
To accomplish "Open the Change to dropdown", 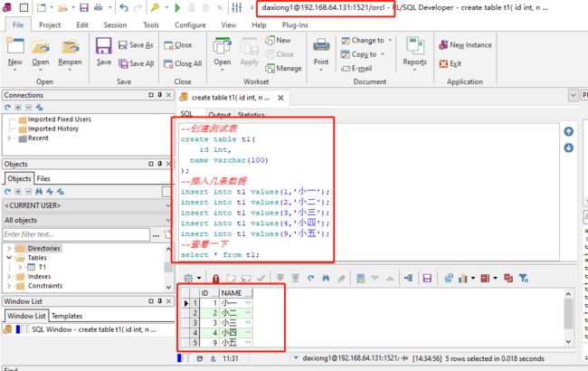I will pyautogui.click(x=390, y=40).
